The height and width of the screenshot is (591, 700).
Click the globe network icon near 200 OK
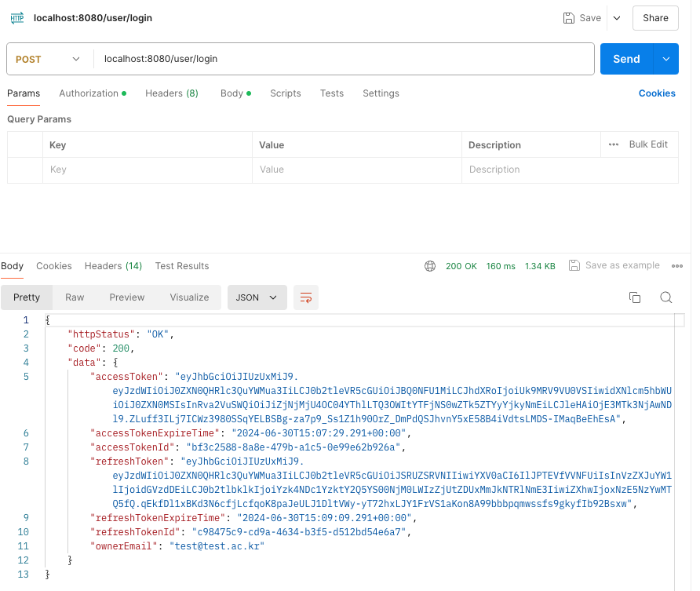tap(430, 266)
